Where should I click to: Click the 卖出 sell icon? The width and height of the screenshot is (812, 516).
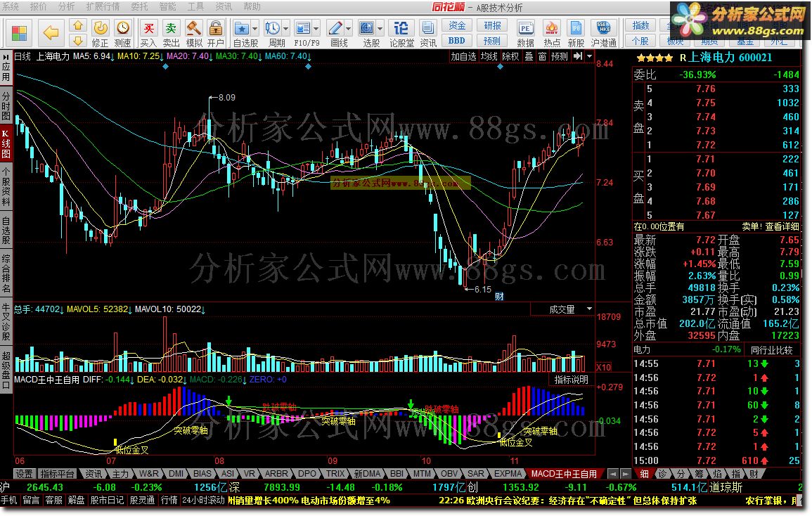click(171, 28)
